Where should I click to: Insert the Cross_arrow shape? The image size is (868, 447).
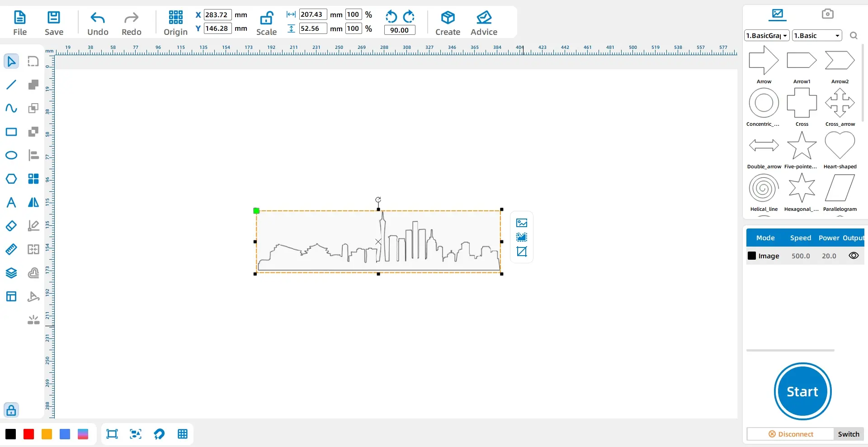[x=840, y=103]
